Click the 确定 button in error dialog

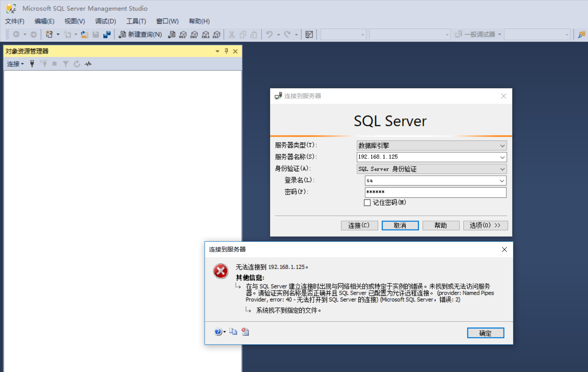tap(485, 333)
